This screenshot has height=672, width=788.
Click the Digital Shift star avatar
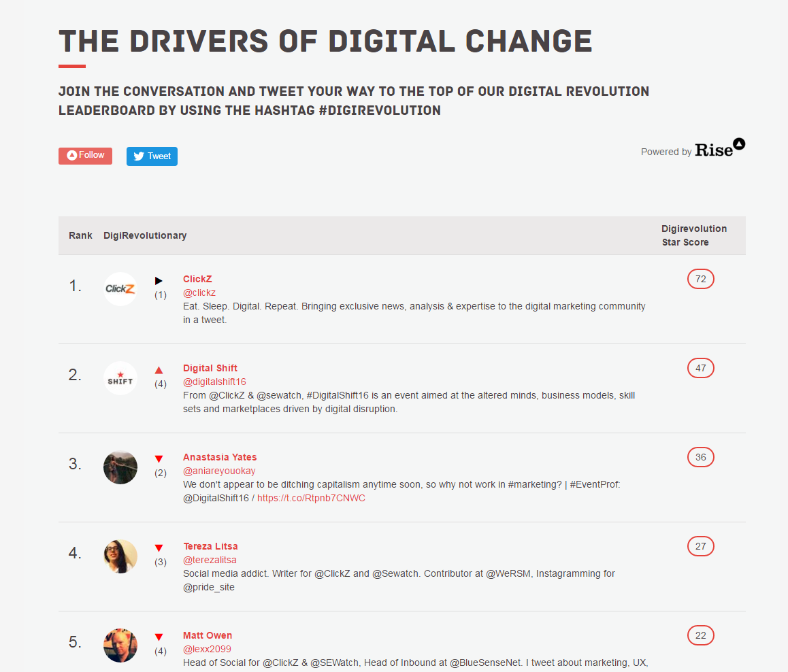[120, 378]
